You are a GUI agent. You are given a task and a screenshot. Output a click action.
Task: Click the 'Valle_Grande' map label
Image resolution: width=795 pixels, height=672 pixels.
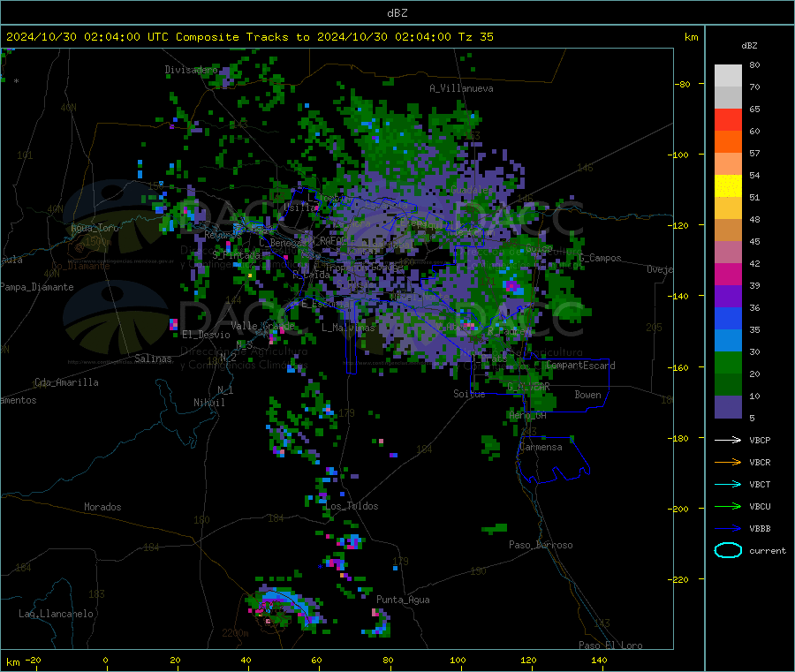click(x=262, y=326)
